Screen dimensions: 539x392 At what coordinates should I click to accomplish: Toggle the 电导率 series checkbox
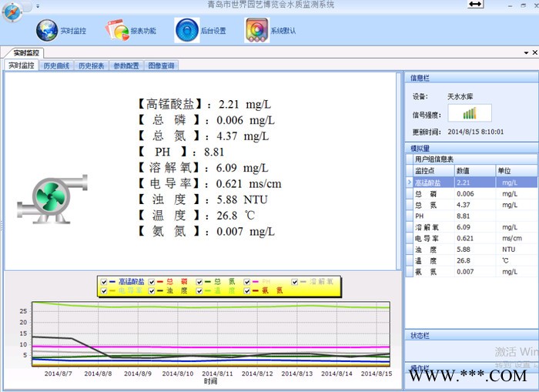[x=104, y=291]
